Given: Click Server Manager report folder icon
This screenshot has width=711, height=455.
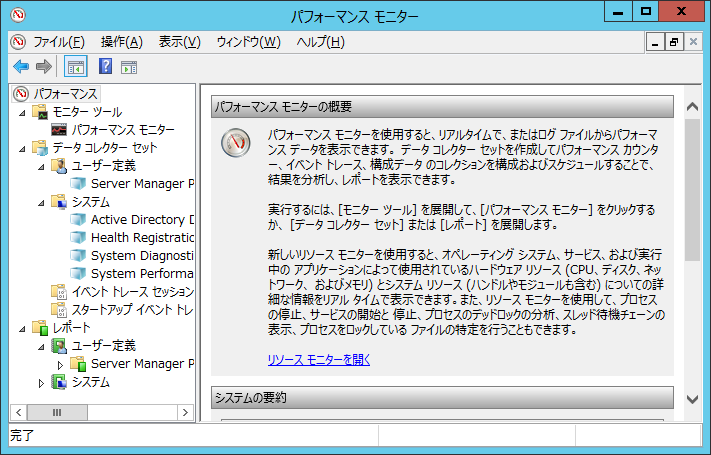Looking at the screenshot, I should tap(78, 363).
